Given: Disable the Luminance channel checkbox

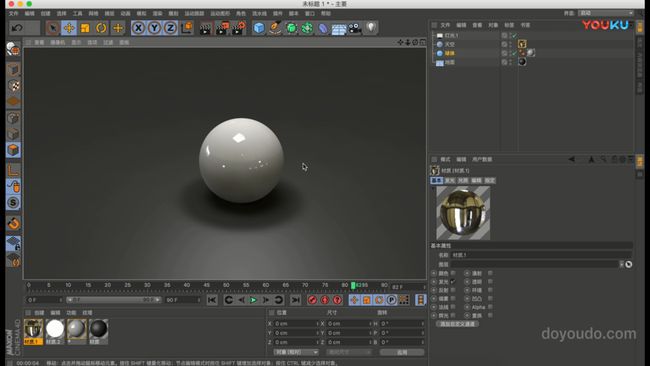Looking at the screenshot, I should pos(453,282).
